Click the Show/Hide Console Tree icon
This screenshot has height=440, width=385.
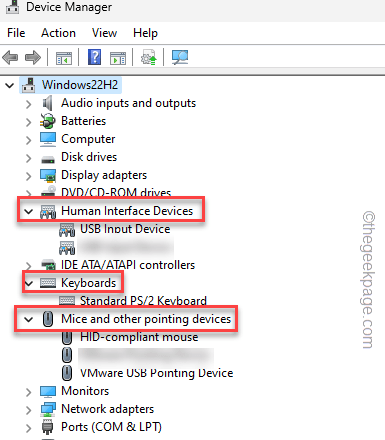click(64, 58)
